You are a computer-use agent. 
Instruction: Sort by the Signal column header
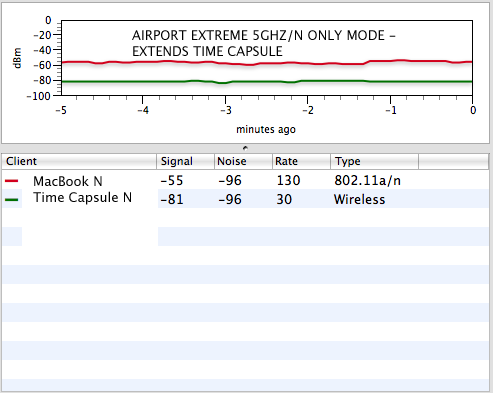point(185,161)
